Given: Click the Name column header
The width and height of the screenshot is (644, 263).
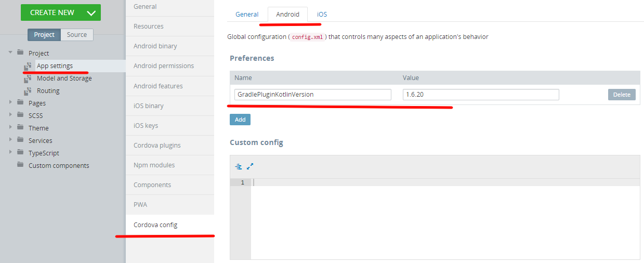Looking at the screenshot, I should click(243, 78).
